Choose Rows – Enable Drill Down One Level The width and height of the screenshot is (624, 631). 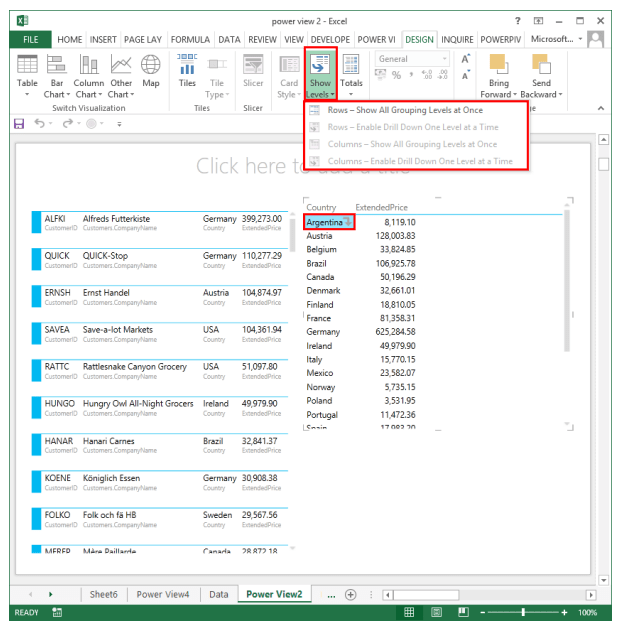click(416, 127)
